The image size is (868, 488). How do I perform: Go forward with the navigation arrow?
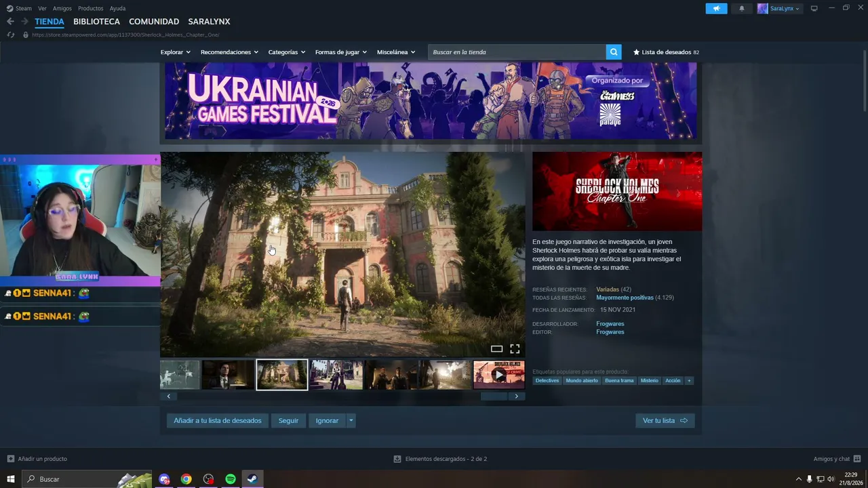click(24, 22)
